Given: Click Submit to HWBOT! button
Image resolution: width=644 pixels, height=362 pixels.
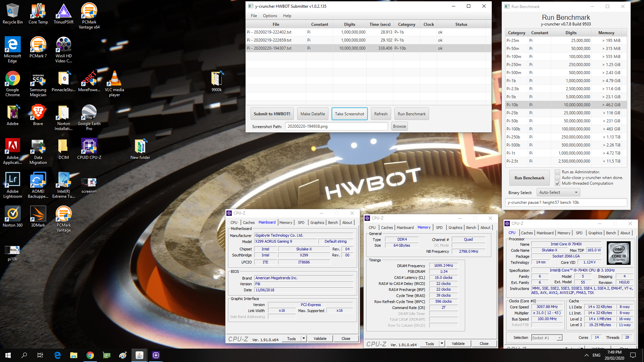Looking at the screenshot, I should click(272, 114).
